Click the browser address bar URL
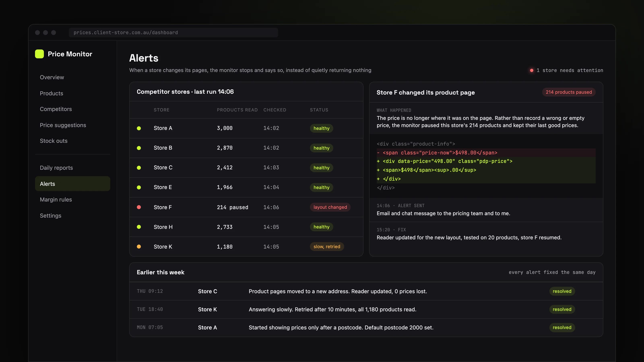This screenshot has height=362, width=644. pyautogui.click(x=173, y=32)
